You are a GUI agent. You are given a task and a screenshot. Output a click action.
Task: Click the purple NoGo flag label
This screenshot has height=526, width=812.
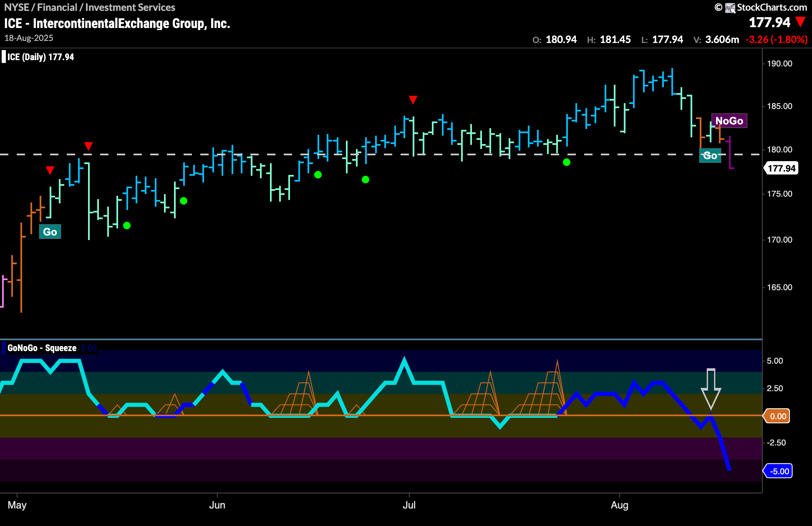pos(729,121)
